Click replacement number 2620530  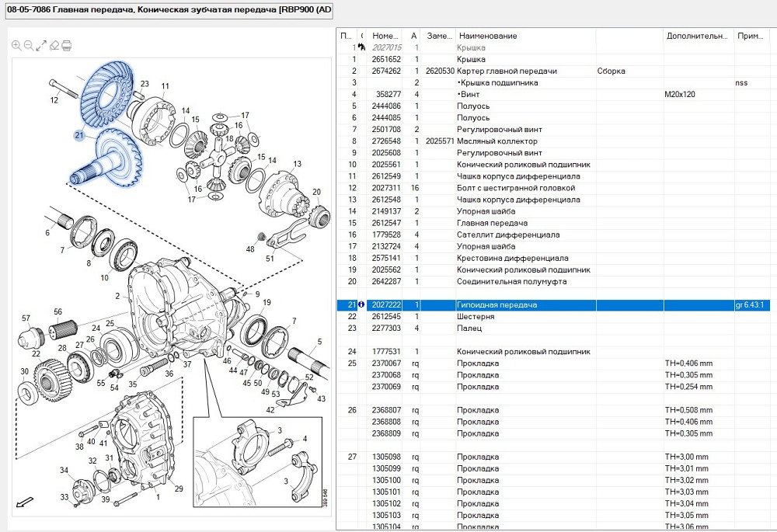point(440,71)
